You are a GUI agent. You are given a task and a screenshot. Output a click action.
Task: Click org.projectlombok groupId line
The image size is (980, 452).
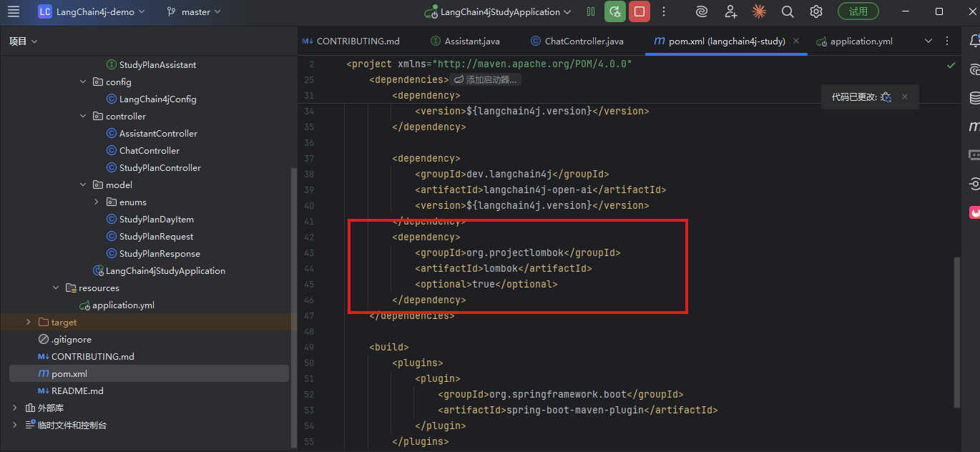pyautogui.click(x=517, y=252)
